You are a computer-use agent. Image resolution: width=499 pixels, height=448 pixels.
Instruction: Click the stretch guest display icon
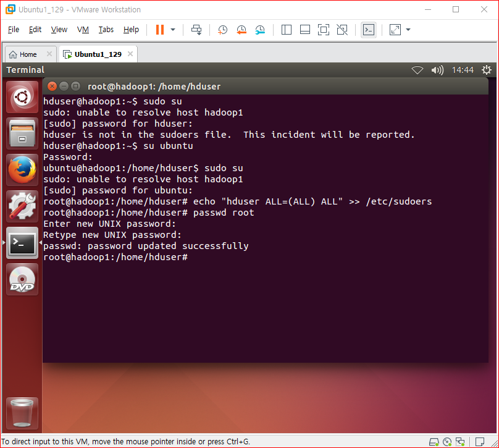[x=395, y=30]
